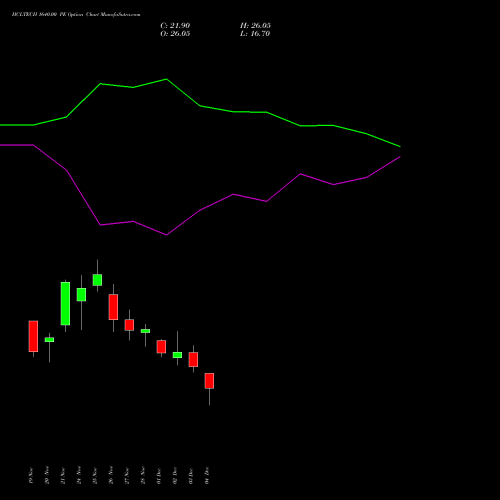The width and height of the screenshot is (500, 500).
Task: Select the close value C: 21.90
Action: [x=175, y=26]
